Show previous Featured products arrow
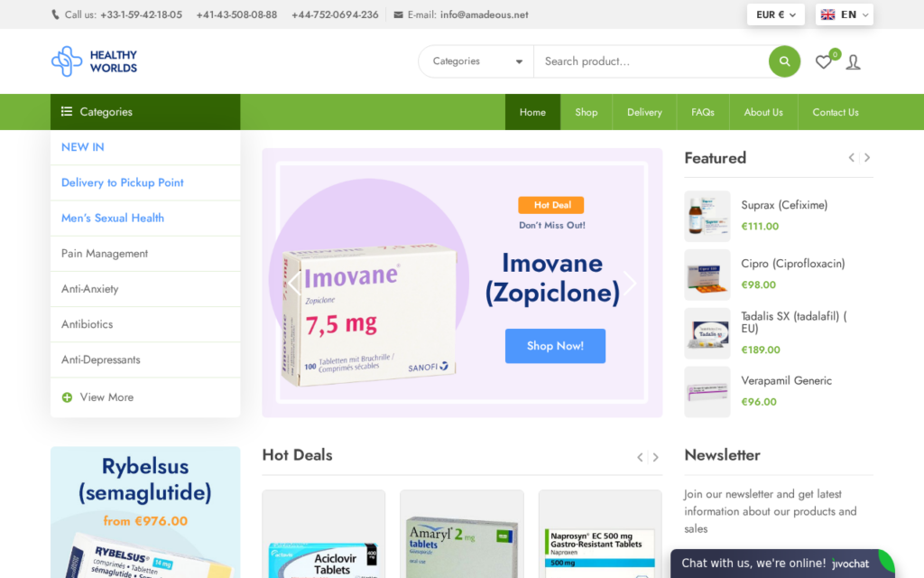924x578 pixels. click(852, 157)
